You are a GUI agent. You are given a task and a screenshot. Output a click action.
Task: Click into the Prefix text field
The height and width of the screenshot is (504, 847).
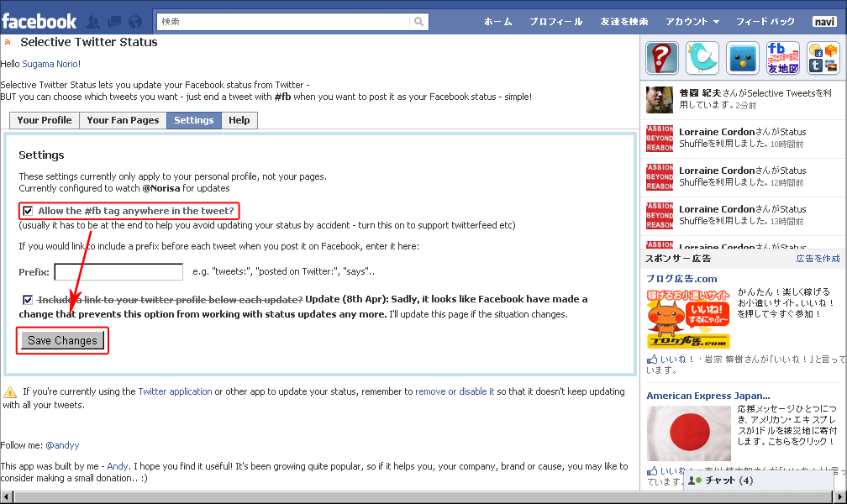point(118,271)
